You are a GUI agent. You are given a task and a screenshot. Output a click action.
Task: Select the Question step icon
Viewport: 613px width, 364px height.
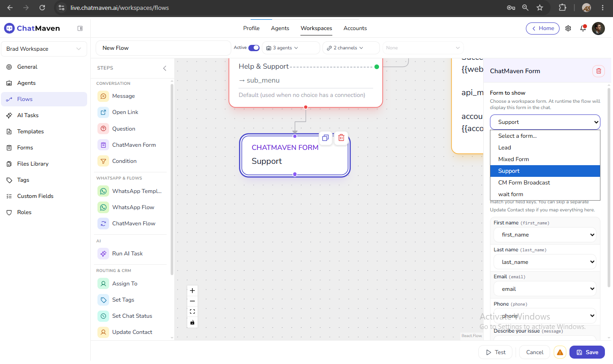(103, 129)
